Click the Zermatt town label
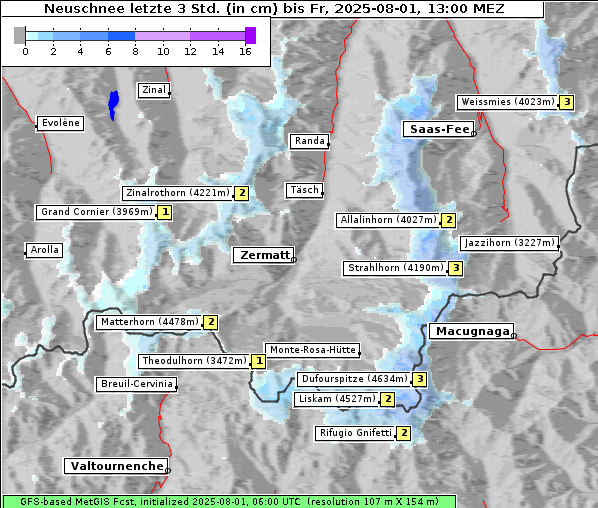The width and height of the screenshot is (598, 508). 264,255
